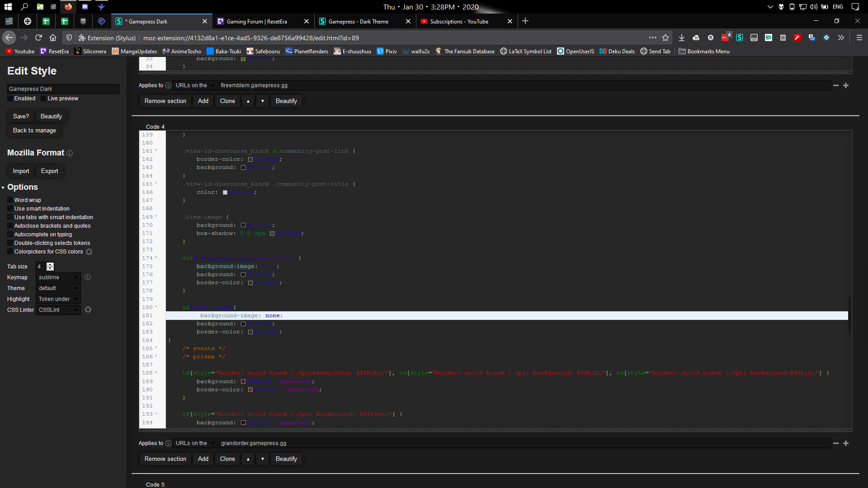Switch to Subscriptions YouTube tab

point(459,21)
